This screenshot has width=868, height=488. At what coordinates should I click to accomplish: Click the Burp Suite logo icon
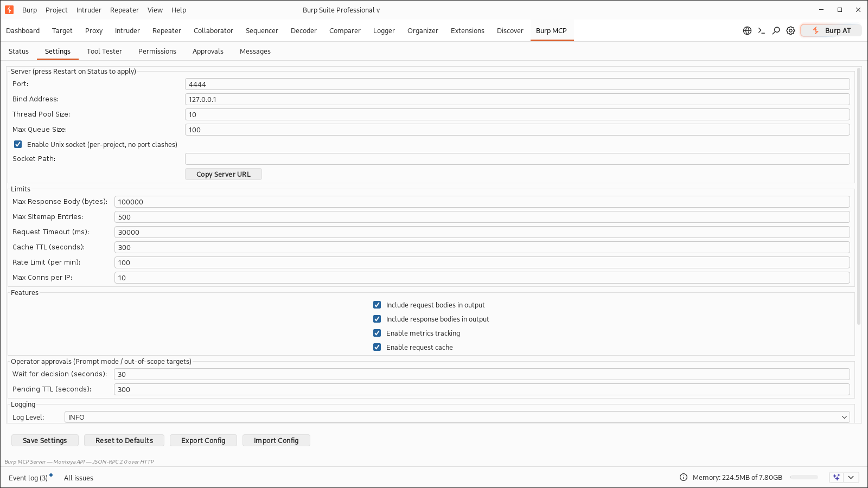[9, 10]
